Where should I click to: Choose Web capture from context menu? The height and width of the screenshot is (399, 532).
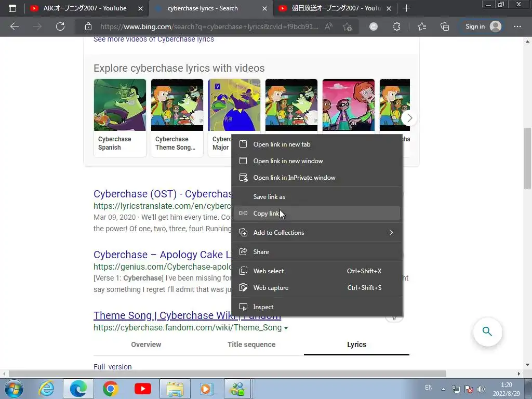pyautogui.click(x=317, y=287)
